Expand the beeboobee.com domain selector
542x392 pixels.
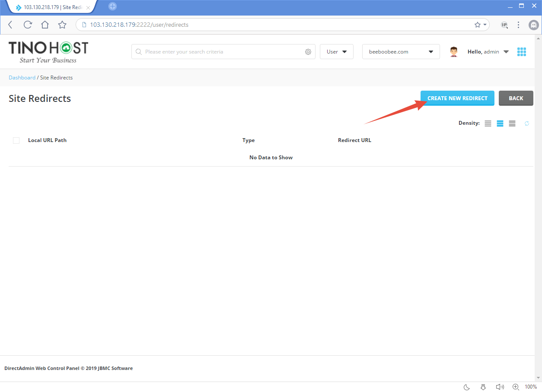coord(401,52)
